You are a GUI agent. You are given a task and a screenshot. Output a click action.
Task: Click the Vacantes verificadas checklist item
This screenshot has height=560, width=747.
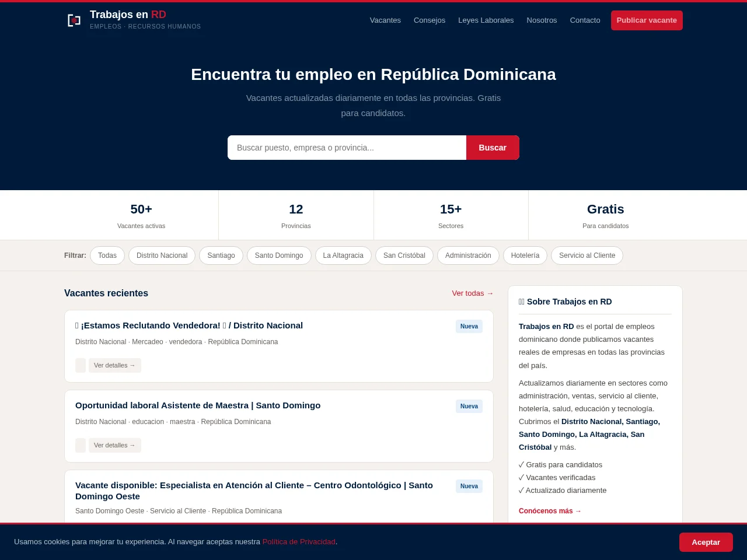pyautogui.click(x=557, y=478)
